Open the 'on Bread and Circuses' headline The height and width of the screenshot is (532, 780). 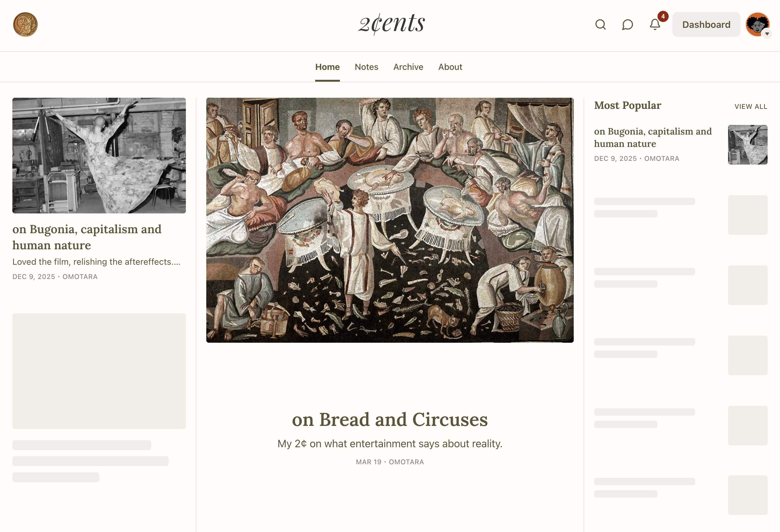coord(390,419)
